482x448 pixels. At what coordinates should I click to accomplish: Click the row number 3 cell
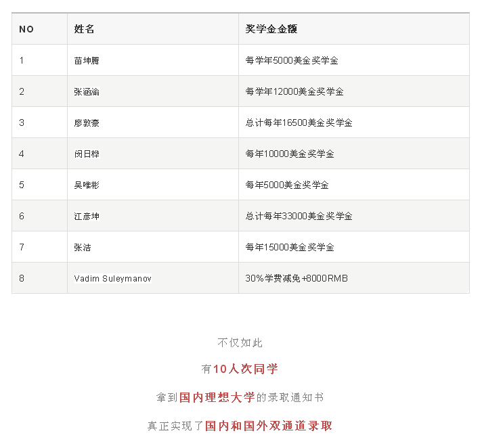22,122
